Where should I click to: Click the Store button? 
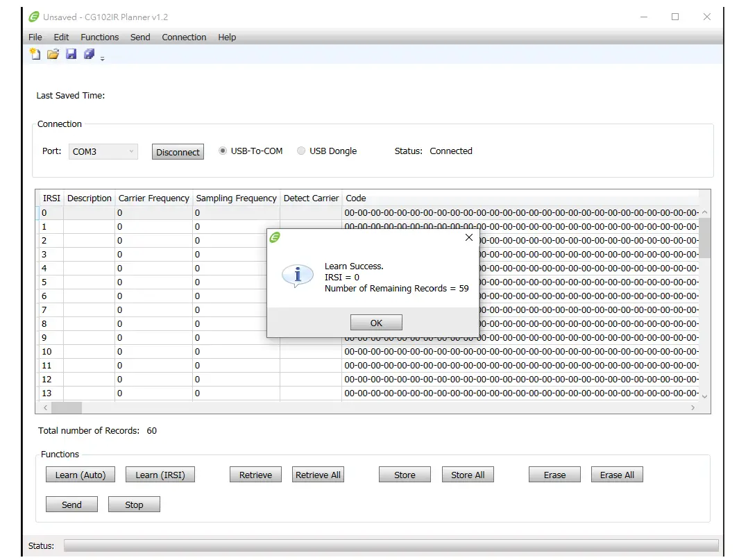tap(405, 475)
